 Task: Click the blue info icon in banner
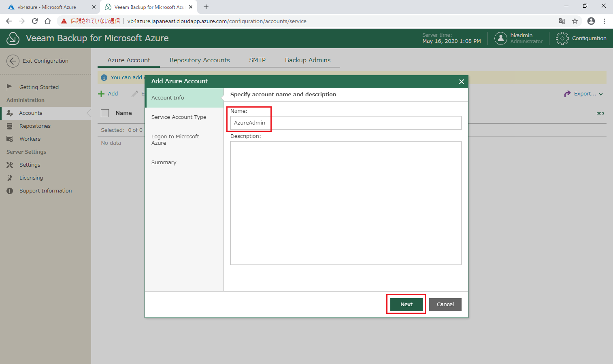pos(104,78)
